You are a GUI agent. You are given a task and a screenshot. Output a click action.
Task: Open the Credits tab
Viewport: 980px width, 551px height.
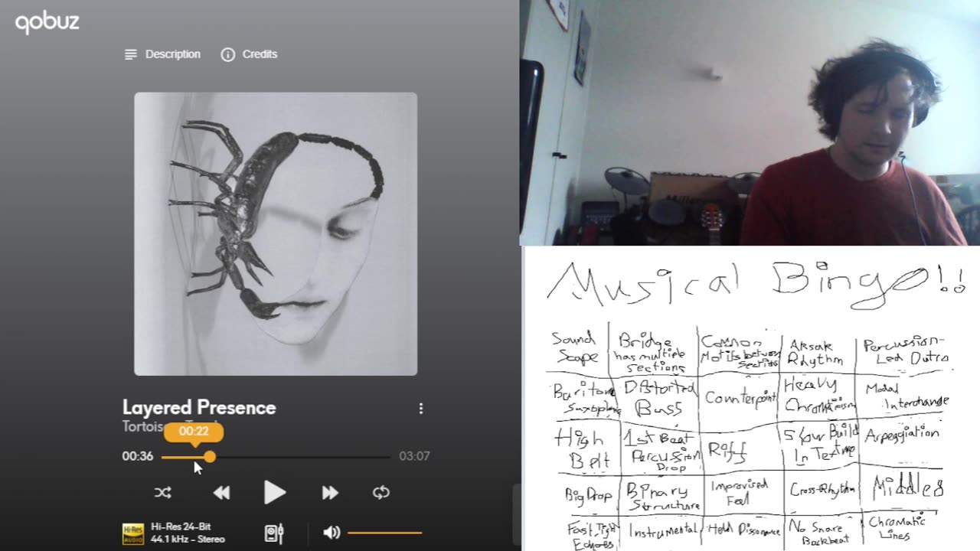click(x=249, y=54)
